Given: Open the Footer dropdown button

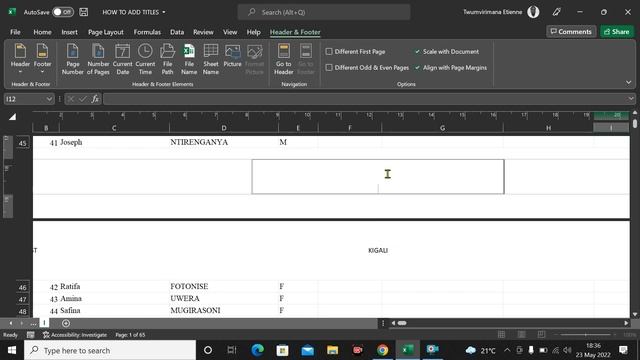Looking at the screenshot, I should click(42, 59).
